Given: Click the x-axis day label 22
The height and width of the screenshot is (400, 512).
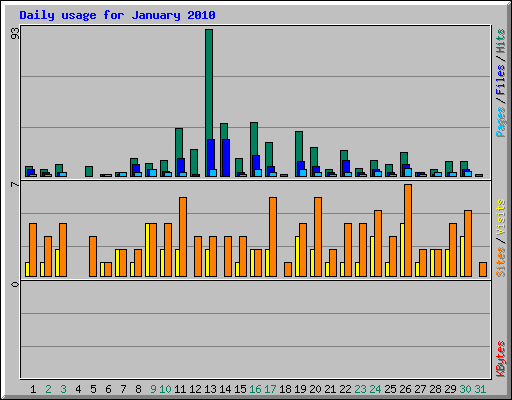Looking at the screenshot, I should pyautogui.click(x=345, y=389).
